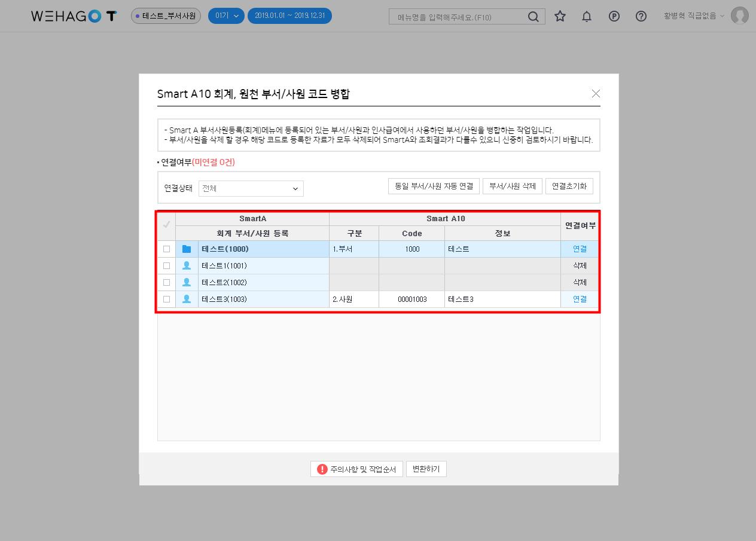This screenshot has width=756, height=541.
Task: Click 동일 부서/사원 자동 연결 button
Action: (434, 186)
